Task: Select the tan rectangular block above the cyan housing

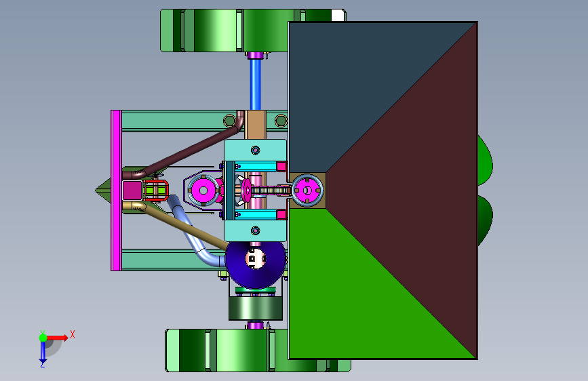Action: (x=256, y=125)
